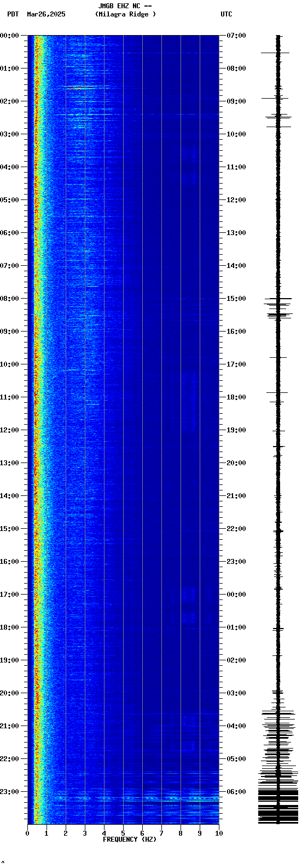The width and height of the screenshot is (302, 868).
Task: Click the frequency axis tick label '0'
Action: 27,833
